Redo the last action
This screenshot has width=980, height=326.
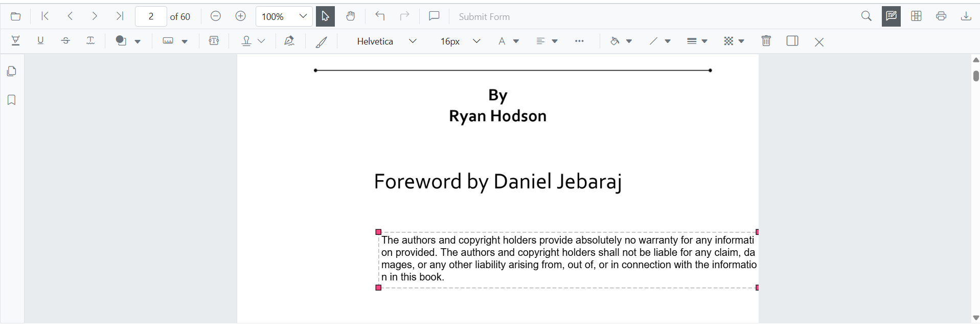(x=405, y=16)
